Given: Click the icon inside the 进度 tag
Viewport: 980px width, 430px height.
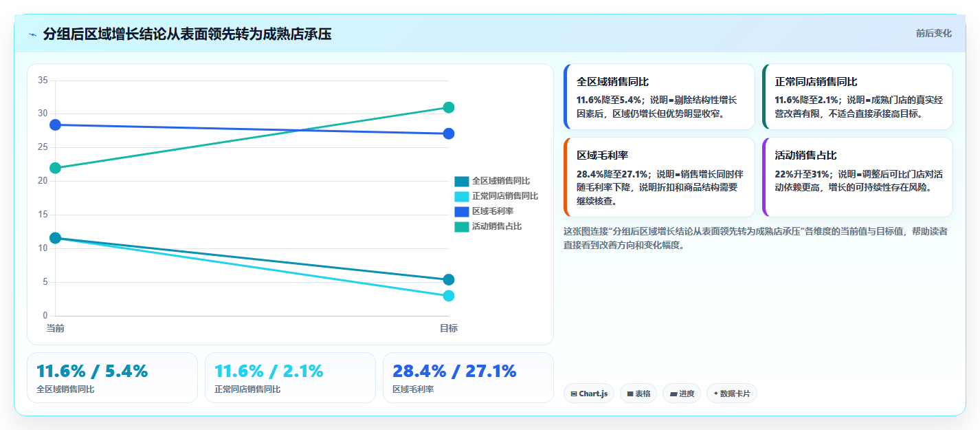Looking at the screenshot, I should pyautogui.click(x=673, y=394).
